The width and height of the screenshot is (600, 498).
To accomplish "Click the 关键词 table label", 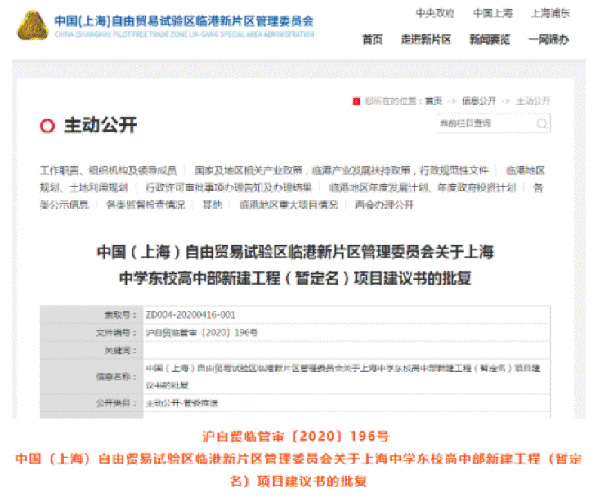I will pyautogui.click(x=120, y=351).
